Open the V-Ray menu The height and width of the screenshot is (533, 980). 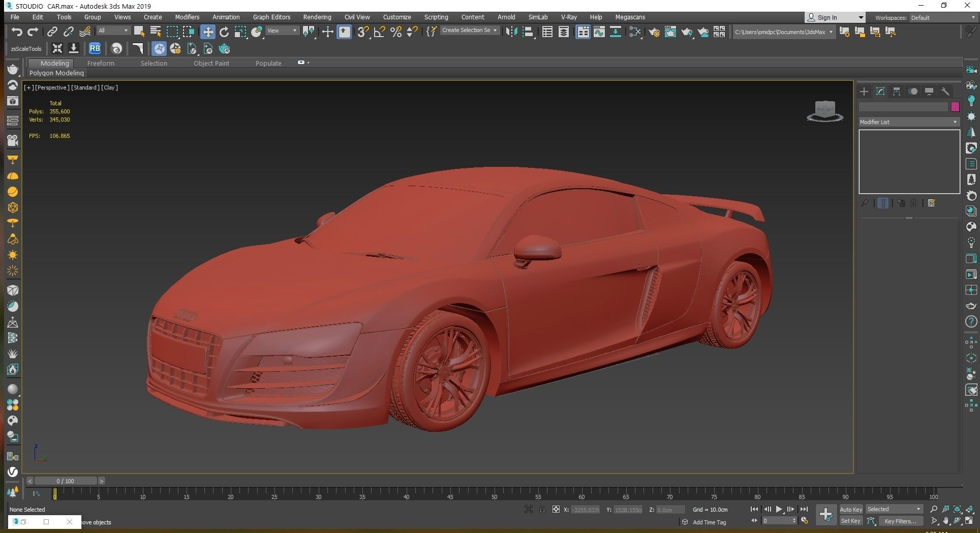[569, 17]
